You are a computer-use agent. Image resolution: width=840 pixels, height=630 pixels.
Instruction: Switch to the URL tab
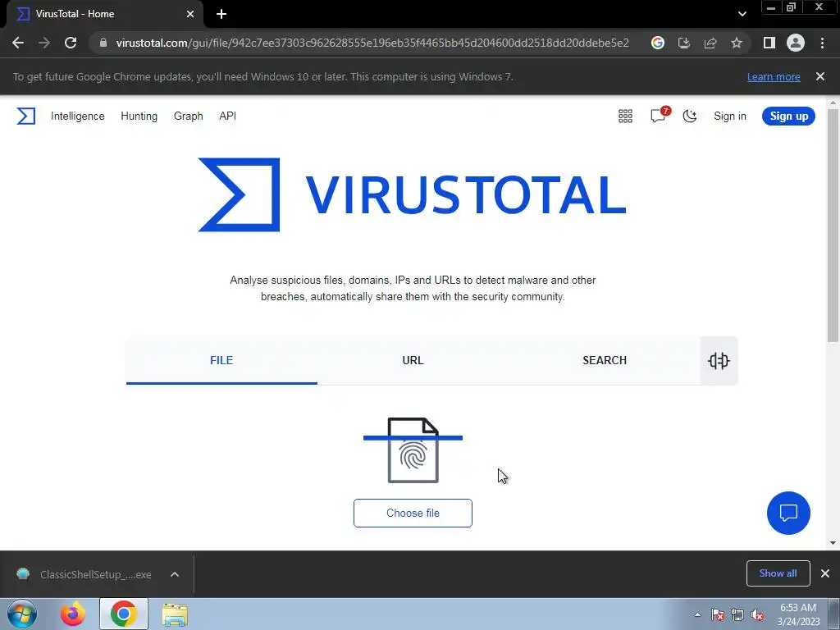point(413,361)
